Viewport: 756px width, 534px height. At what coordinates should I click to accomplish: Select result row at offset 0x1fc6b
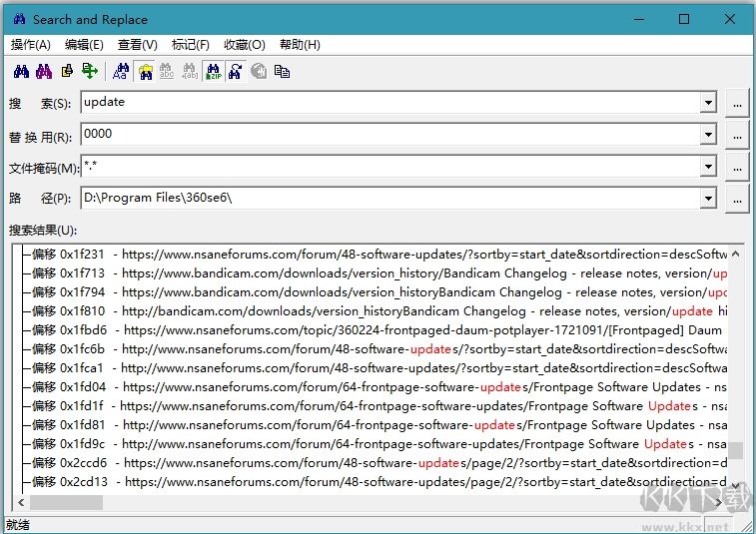(378, 349)
